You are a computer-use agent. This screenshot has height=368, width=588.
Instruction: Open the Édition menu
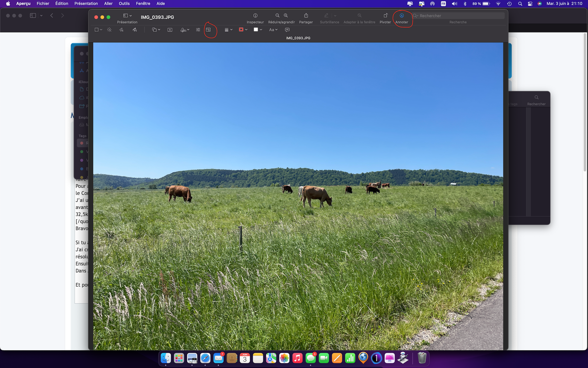tap(62, 4)
